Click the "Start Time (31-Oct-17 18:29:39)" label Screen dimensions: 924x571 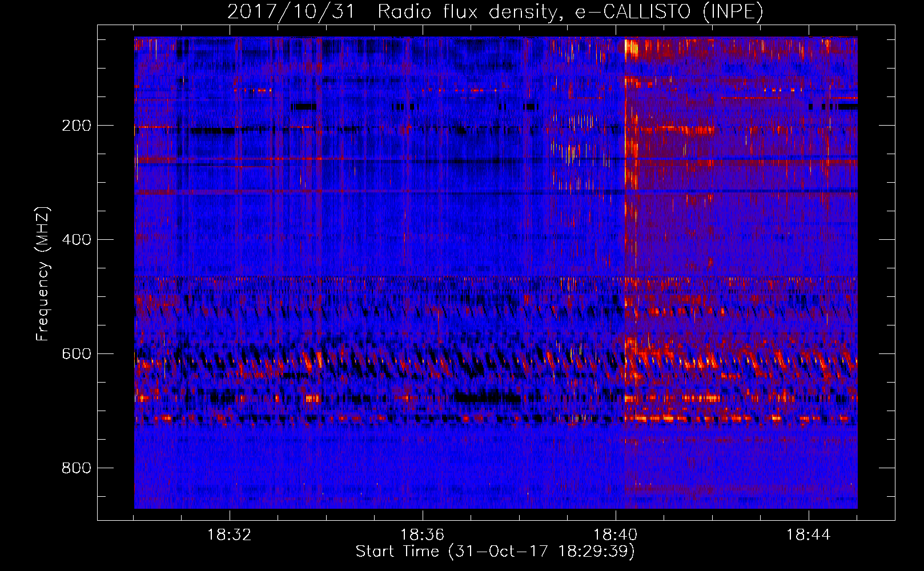click(x=495, y=551)
